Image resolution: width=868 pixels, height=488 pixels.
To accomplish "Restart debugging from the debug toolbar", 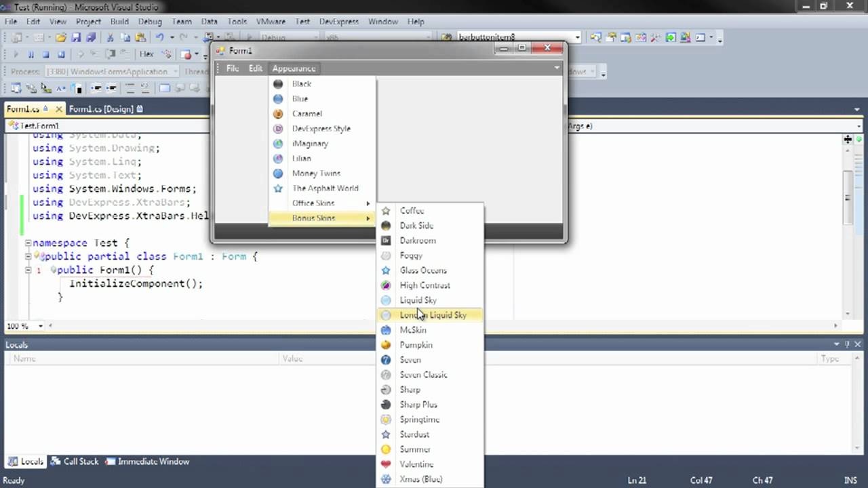I will [x=60, y=54].
